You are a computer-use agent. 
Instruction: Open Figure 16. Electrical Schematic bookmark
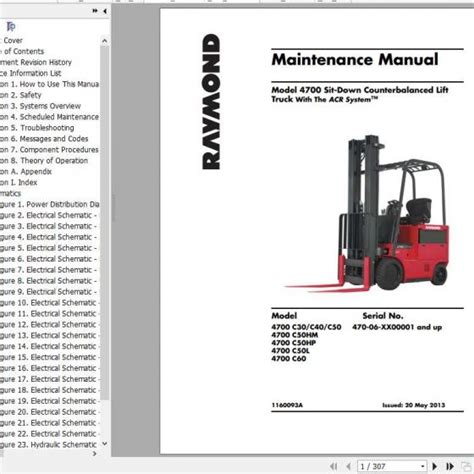[49, 368]
